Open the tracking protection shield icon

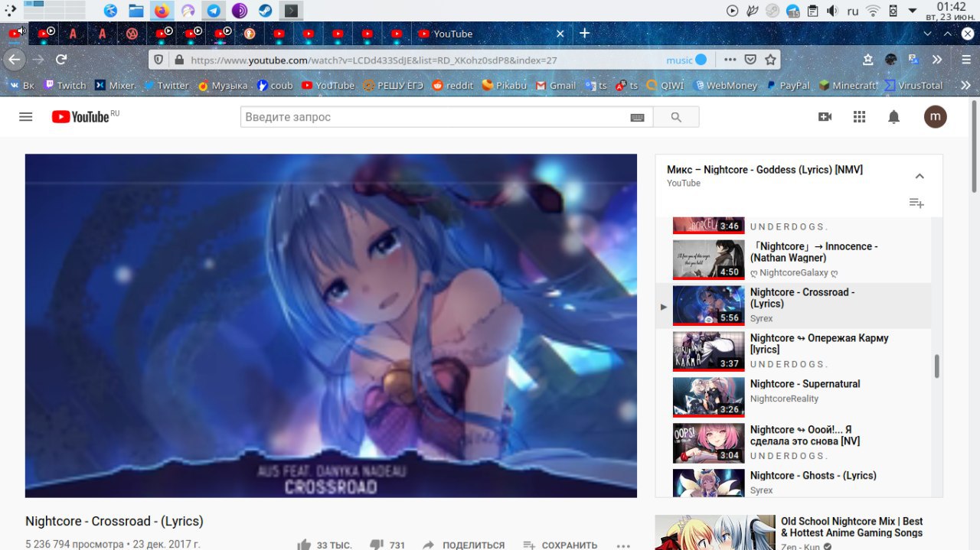point(159,60)
